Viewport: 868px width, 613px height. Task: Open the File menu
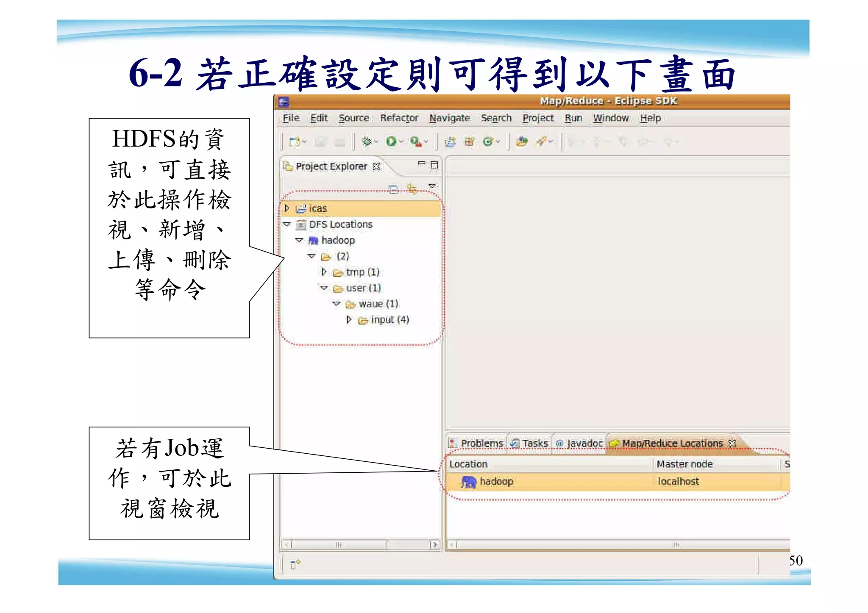291,118
